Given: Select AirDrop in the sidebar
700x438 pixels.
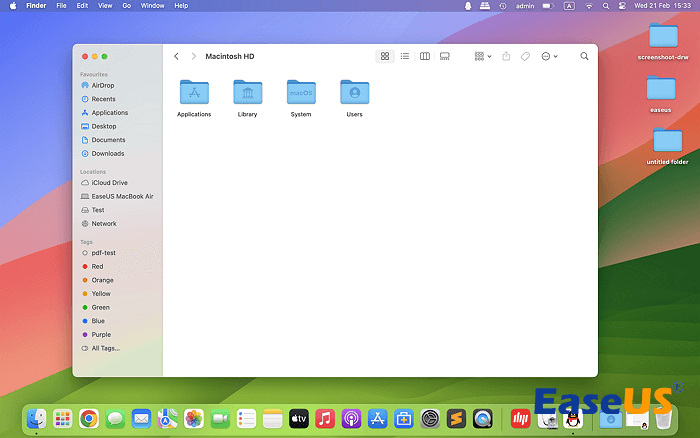Looking at the screenshot, I should point(103,86).
